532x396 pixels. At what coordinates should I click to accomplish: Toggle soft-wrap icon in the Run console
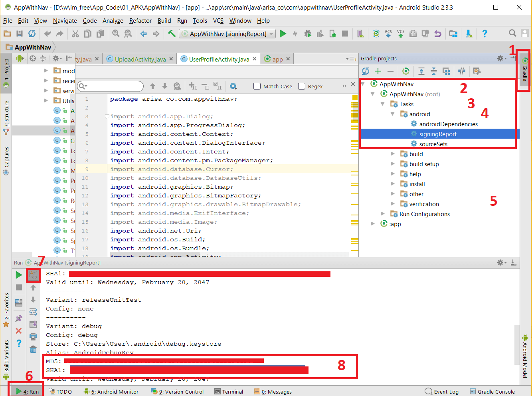[33, 312]
